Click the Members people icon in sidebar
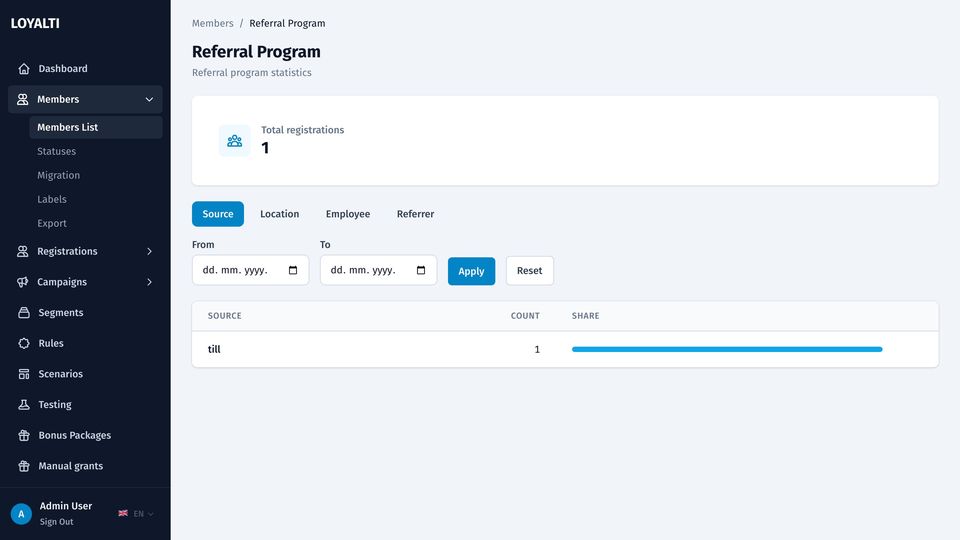The width and height of the screenshot is (960, 540). pyautogui.click(x=23, y=99)
